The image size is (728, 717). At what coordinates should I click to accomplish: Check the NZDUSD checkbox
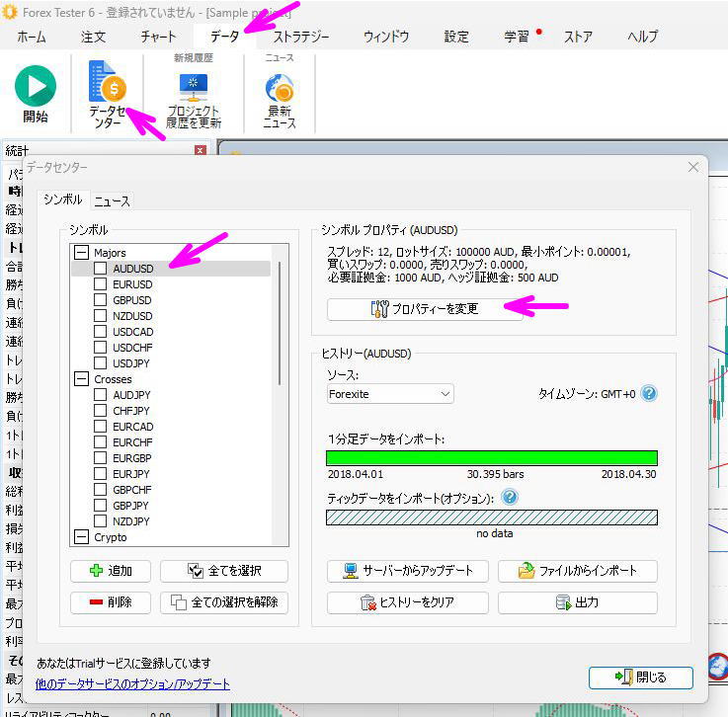coord(101,316)
